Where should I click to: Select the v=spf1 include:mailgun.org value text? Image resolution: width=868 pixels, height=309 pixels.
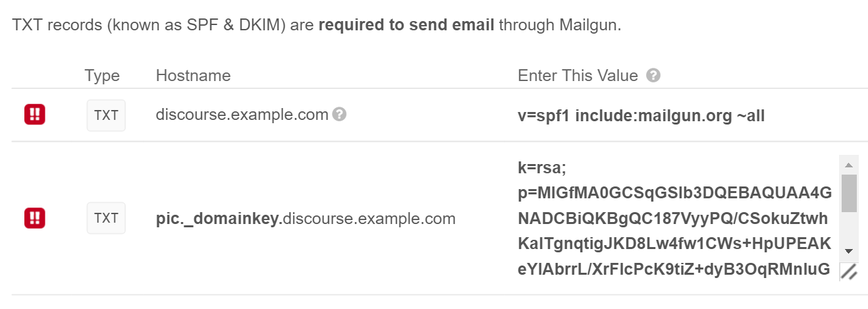point(641,116)
